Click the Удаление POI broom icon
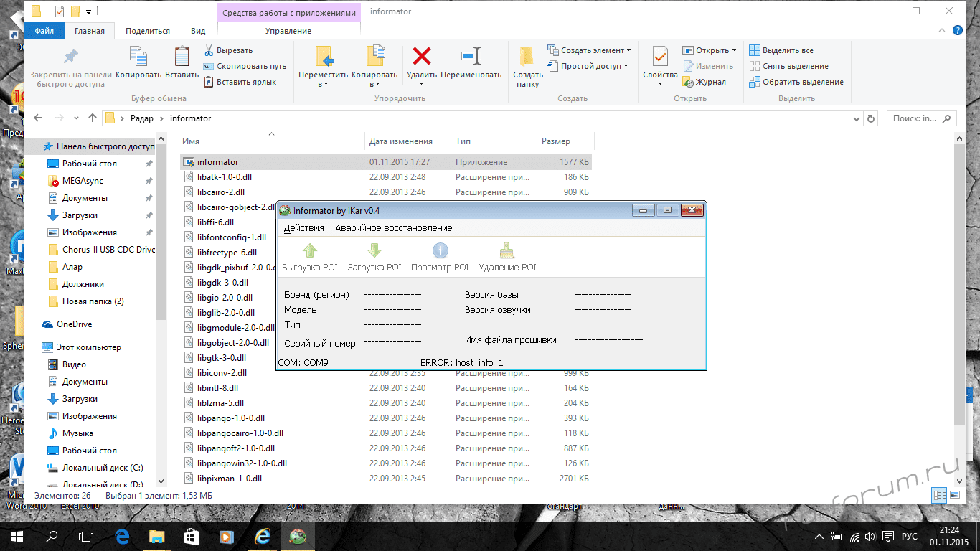Viewport: 980px width, 551px height. pos(507,251)
